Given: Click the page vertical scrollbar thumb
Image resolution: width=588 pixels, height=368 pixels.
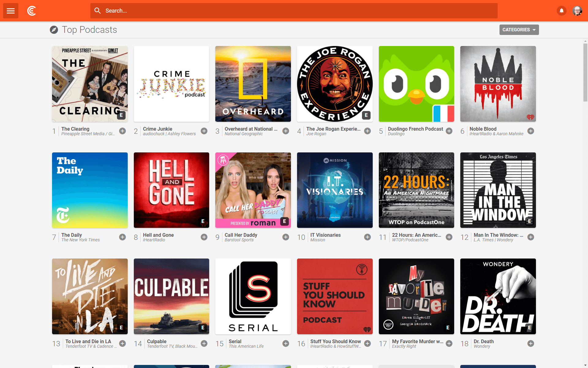Looking at the screenshot, I should (585, 72).
